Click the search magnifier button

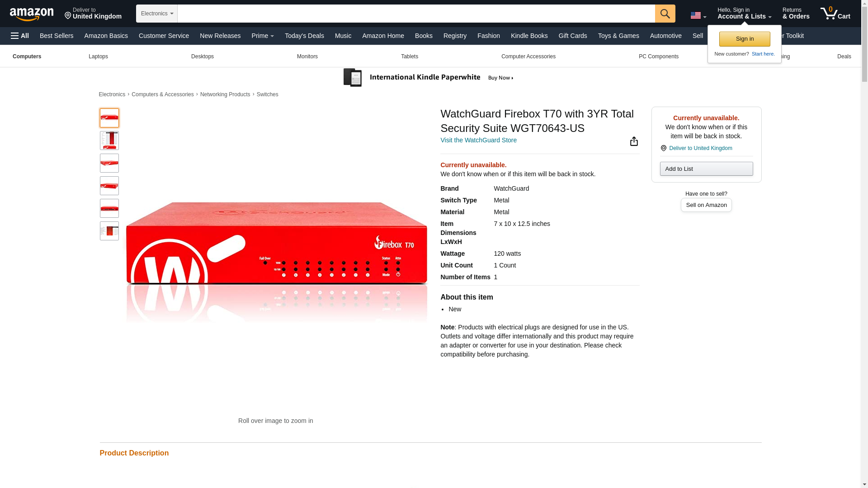(665, 14)
